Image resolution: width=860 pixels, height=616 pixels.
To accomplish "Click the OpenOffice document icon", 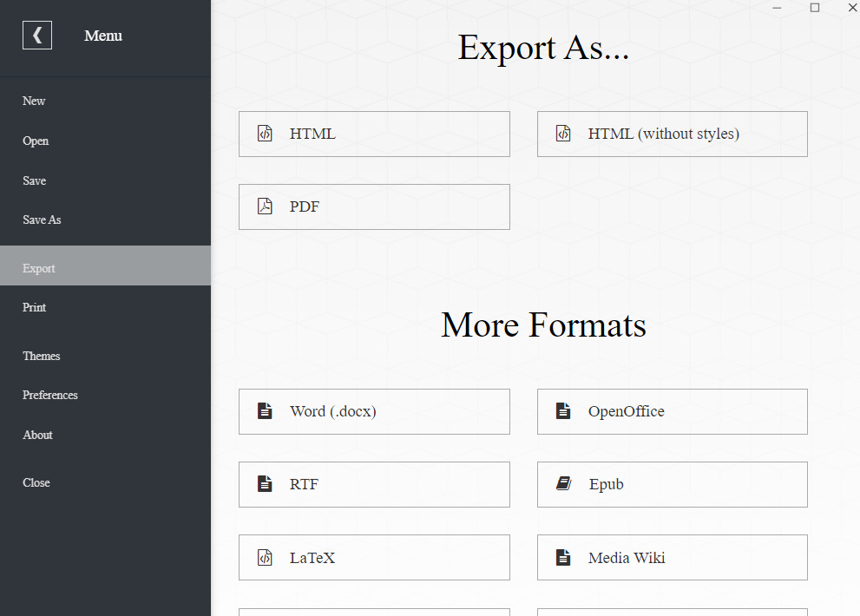I will pos(563,411).
